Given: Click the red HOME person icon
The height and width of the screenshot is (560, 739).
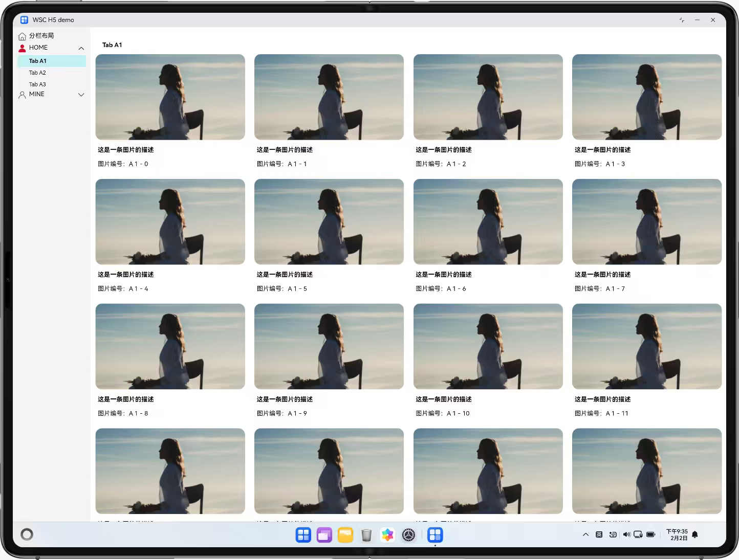Looking at the screenshot, I should click(22, 48).
